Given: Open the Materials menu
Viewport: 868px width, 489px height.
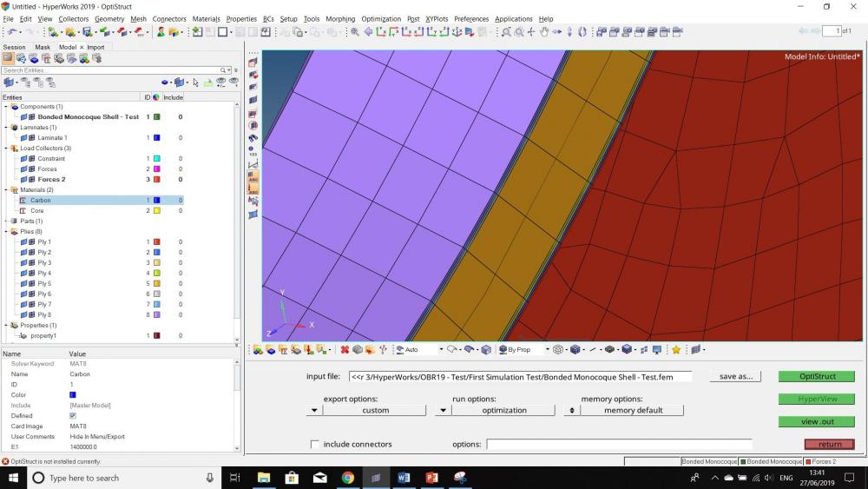Looking at the screenshot, I should pyautogui.click(x=206, y=19).
